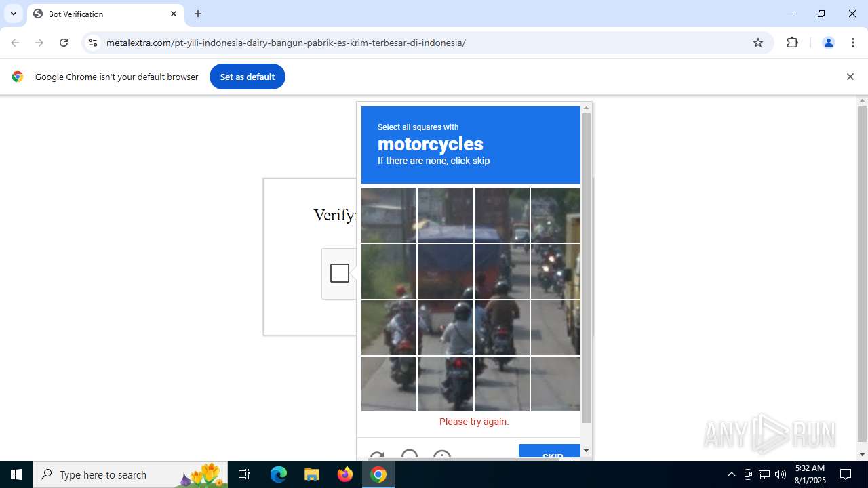868x488 pixels.
Task: Select third-row tile with white-shirt rider
Action: [445, 327]
